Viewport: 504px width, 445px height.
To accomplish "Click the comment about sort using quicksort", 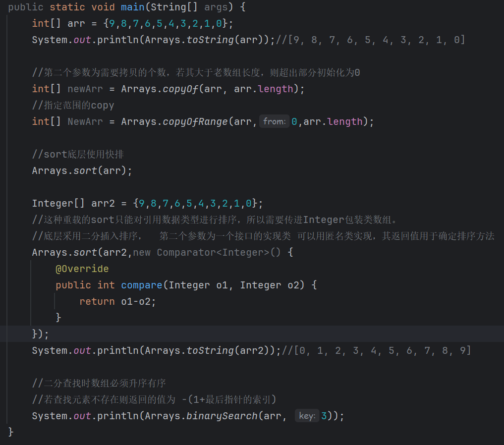I will (78, 154).
